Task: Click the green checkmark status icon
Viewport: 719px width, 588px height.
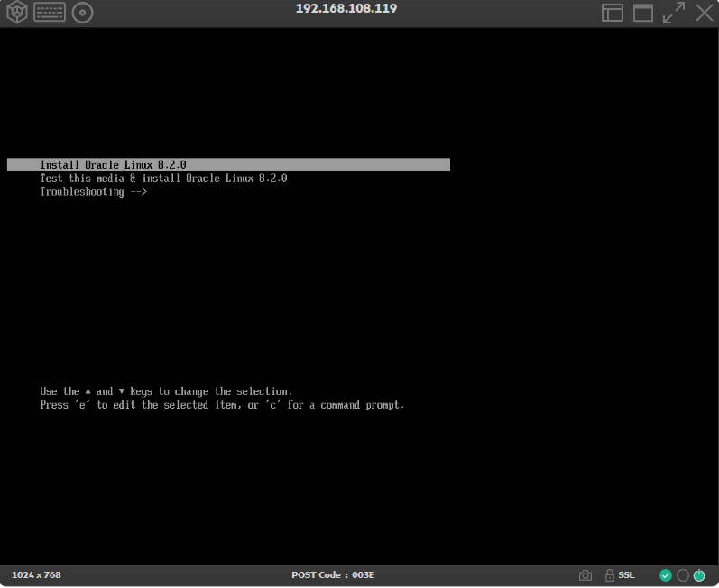Action: (x=666, y=575)
